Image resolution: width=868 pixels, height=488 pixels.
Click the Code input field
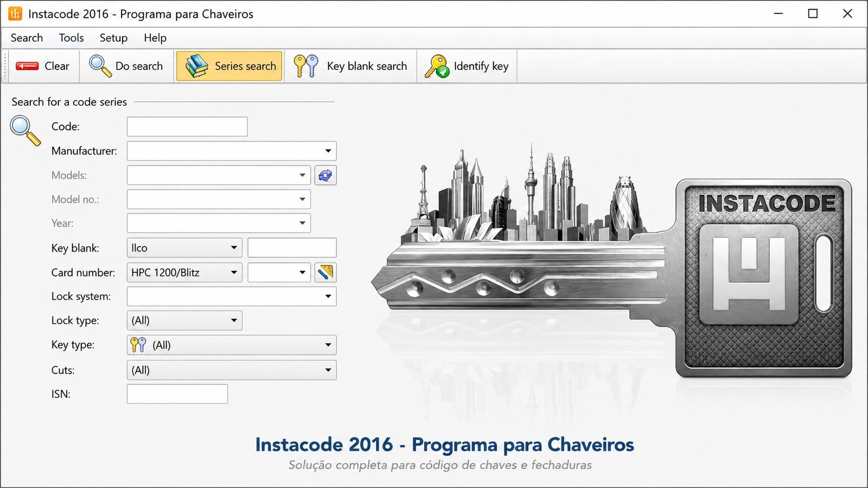click(x=187, y=126)
